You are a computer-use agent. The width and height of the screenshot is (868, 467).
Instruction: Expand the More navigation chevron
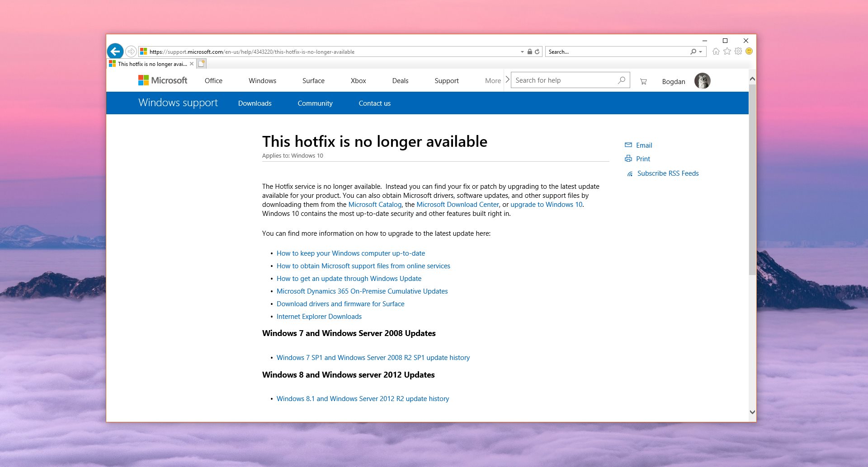tap(507, 80)
